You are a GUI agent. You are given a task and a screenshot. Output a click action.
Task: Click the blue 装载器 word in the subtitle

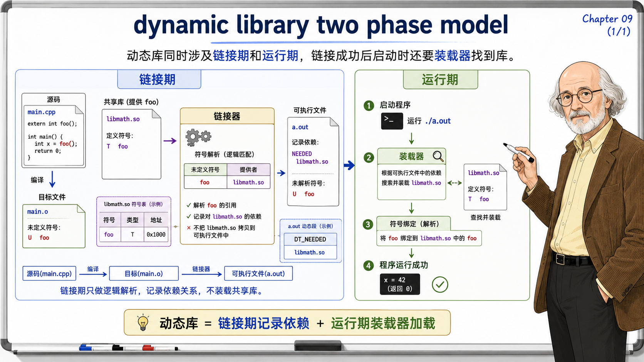tap(453, 56)
